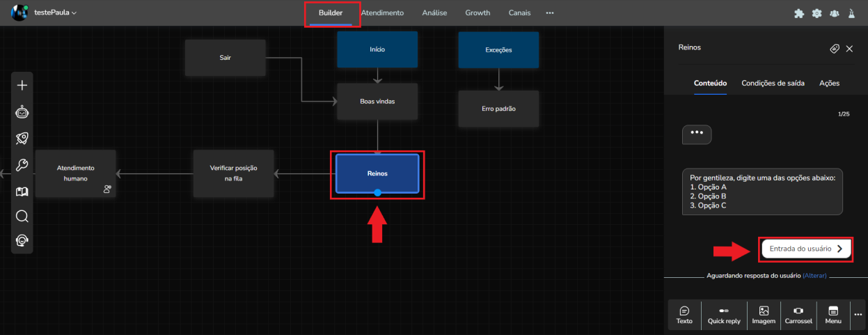Click the Entrada do usuário button
Viewport: 868px width, 335px height.
[x=806, y=249]
